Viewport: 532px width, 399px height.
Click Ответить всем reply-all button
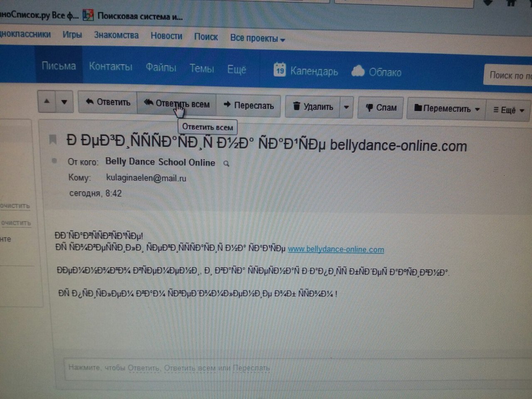coord(177,104)
